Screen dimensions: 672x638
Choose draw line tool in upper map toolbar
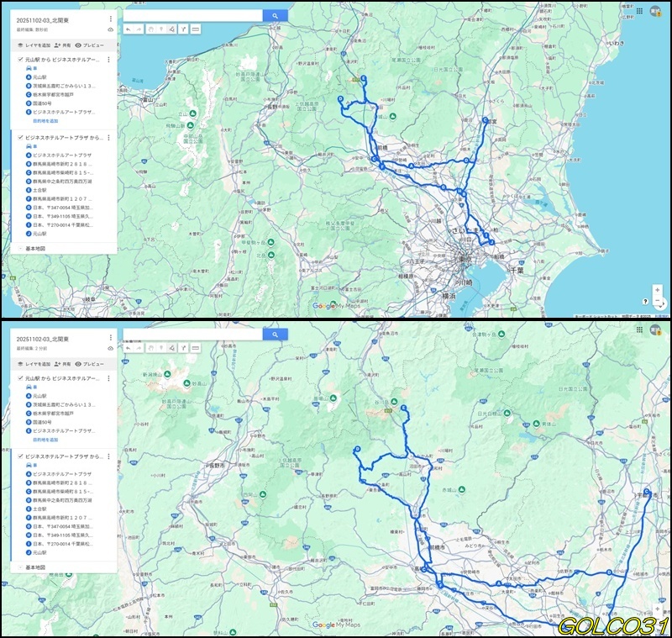click(171, 29)
